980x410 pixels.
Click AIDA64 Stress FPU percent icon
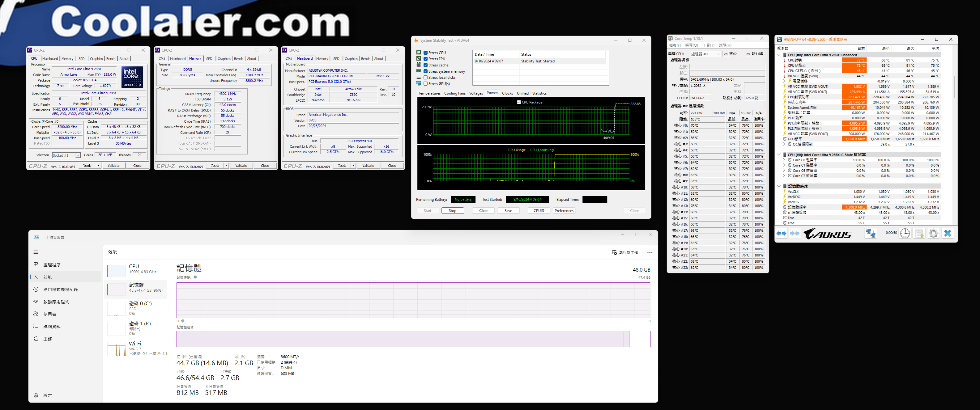(419, 59)
